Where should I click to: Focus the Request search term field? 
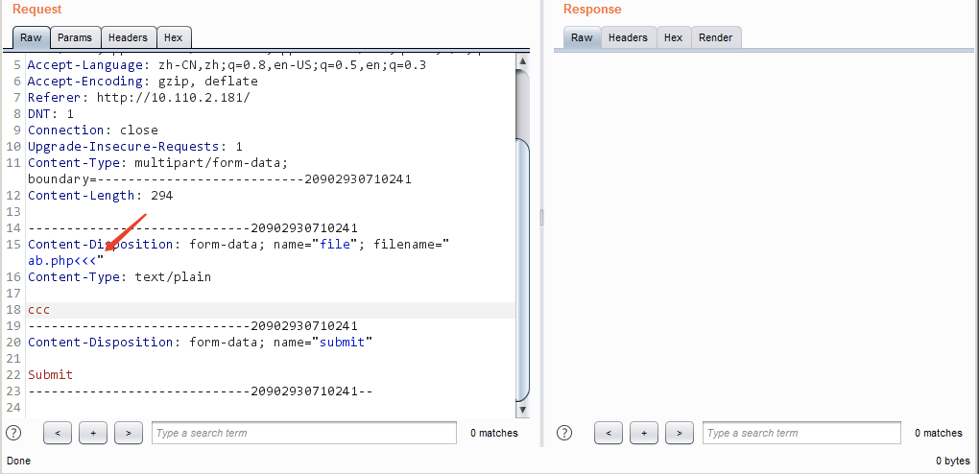pos(304,433)
